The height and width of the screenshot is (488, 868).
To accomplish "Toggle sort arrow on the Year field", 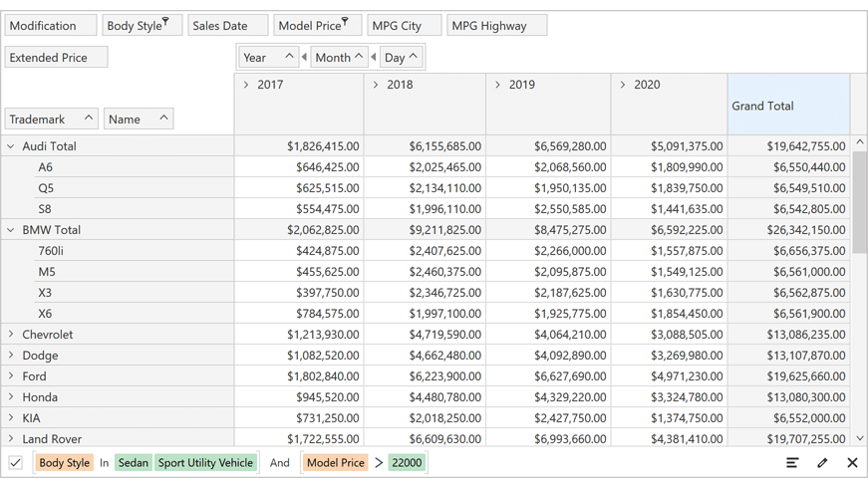I will click(289, 57).
